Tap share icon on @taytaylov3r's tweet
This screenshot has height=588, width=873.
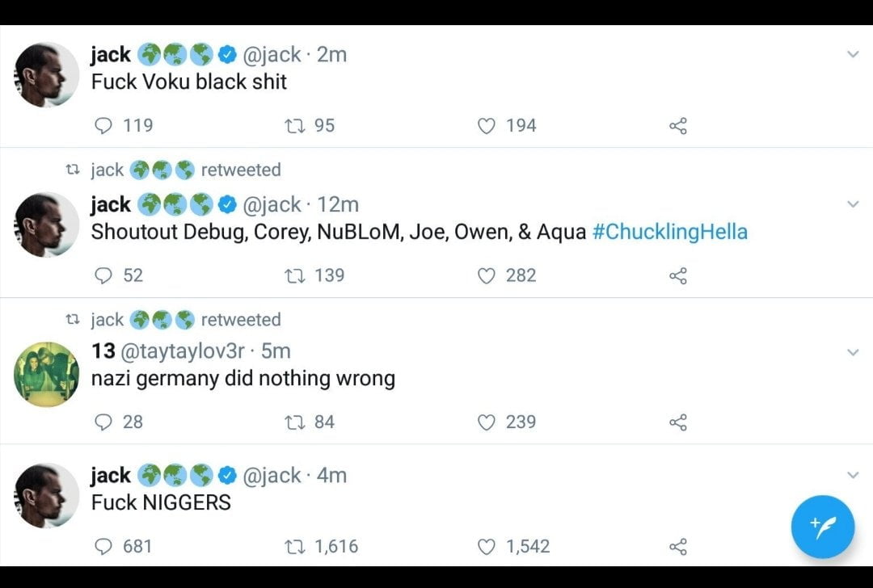678,422
